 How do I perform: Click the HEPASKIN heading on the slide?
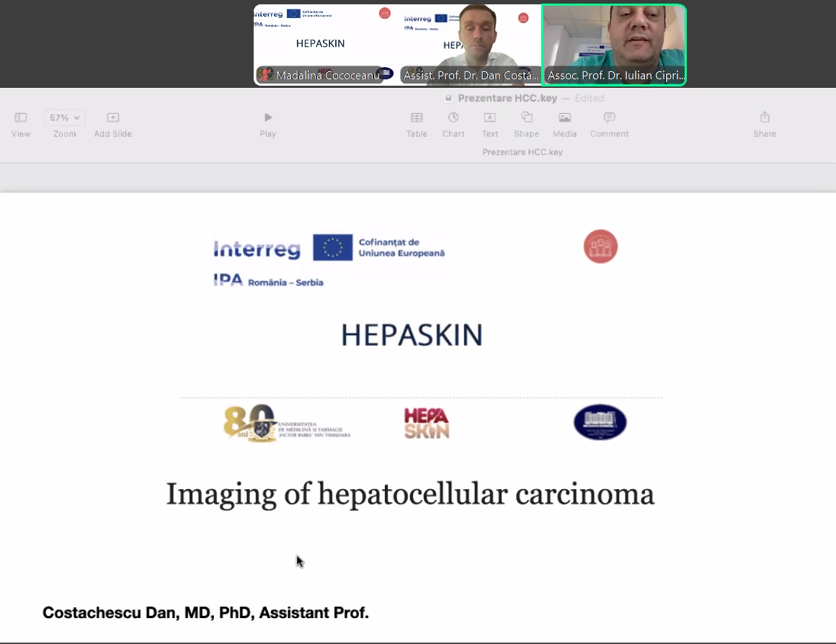[412, 335]
